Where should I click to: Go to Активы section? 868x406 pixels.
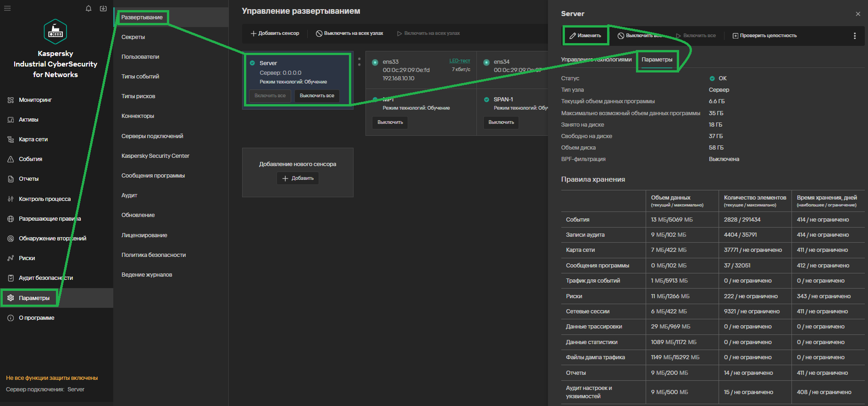pos(28,119)
